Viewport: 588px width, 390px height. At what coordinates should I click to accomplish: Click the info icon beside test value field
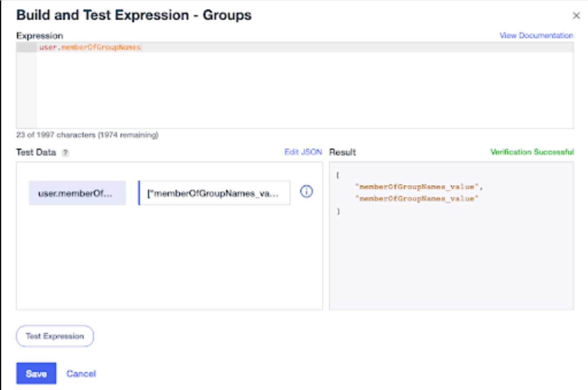[306, 191]
